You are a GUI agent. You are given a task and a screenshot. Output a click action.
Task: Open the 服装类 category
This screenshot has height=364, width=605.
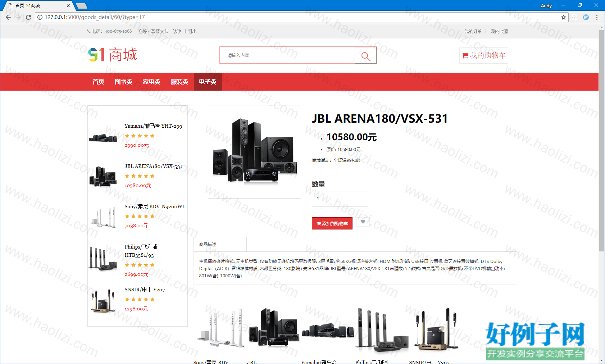pos(179,82)
